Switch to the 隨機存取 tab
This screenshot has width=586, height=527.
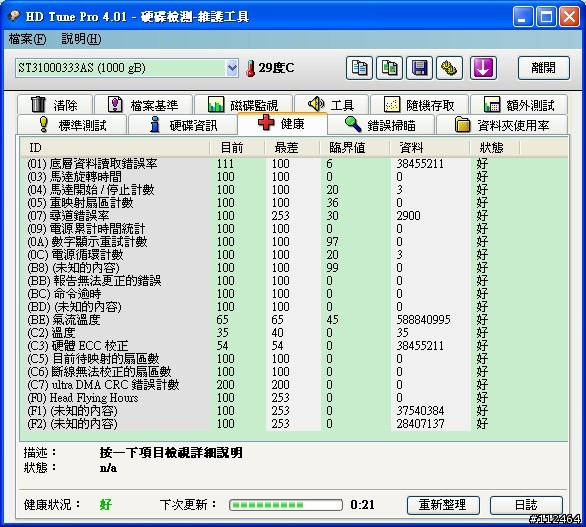[419, 105]
